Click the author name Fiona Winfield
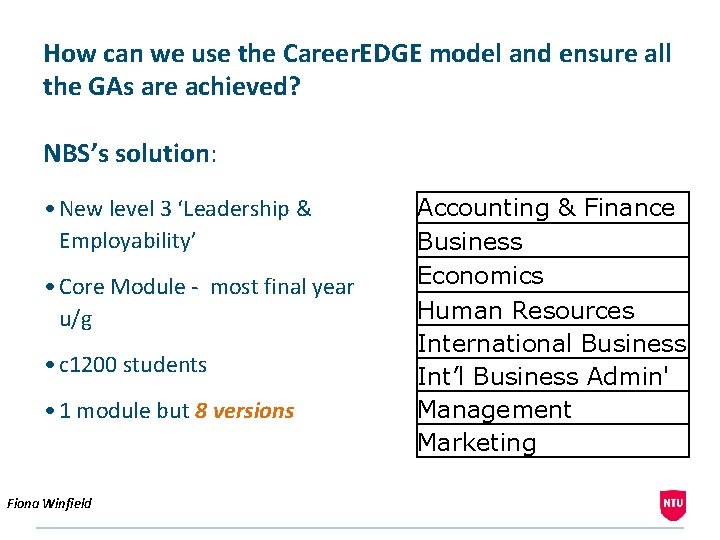This screenshot has height=540, width=720. tap(49, 503)
